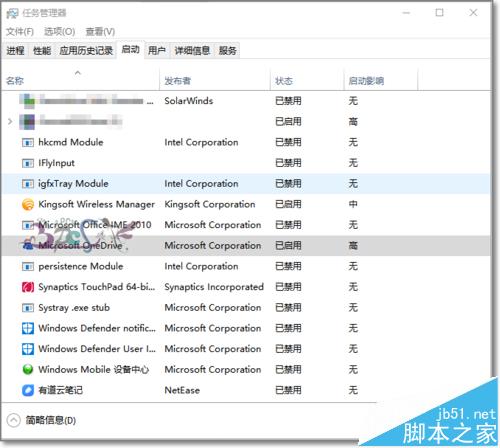The width and height of the screenshot is (500, 448).
Task: Click 已禁用 status in hkcmd Module row
Action: [x=288, y=142]
